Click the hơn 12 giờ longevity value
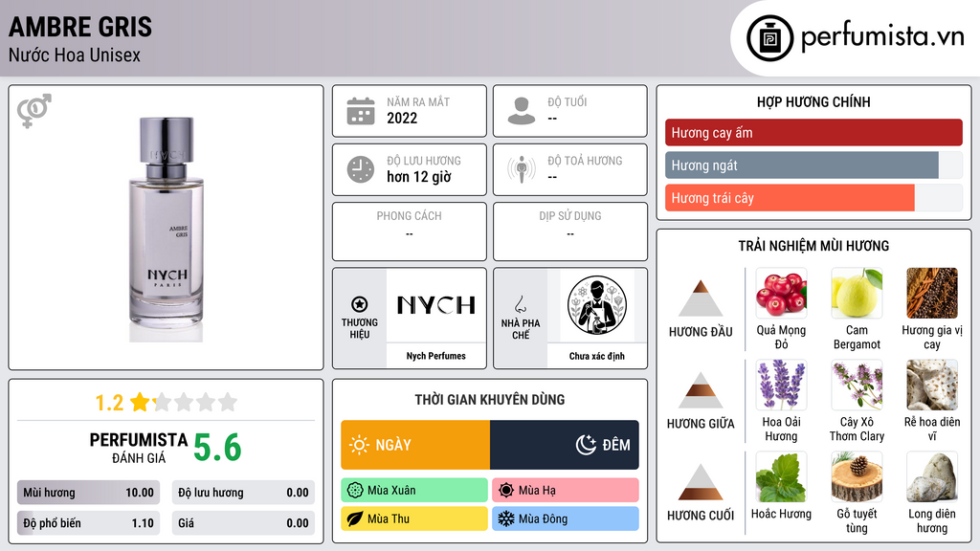The height and width of the screenshot is (551, 980). (419, 177)
